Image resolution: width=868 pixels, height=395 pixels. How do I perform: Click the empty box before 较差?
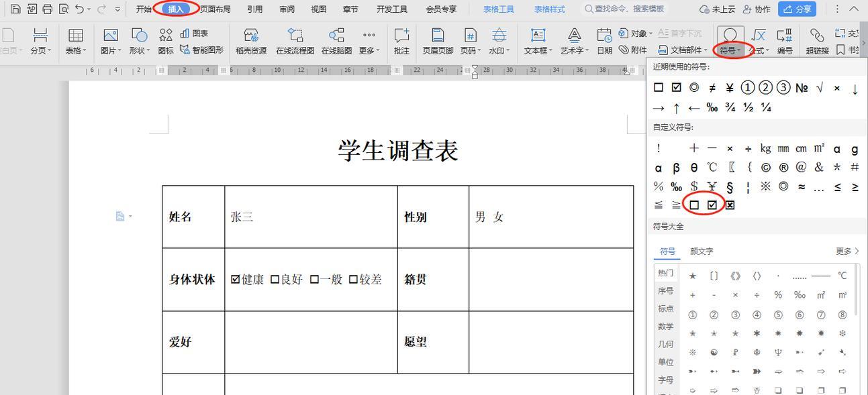coord(353,279)
